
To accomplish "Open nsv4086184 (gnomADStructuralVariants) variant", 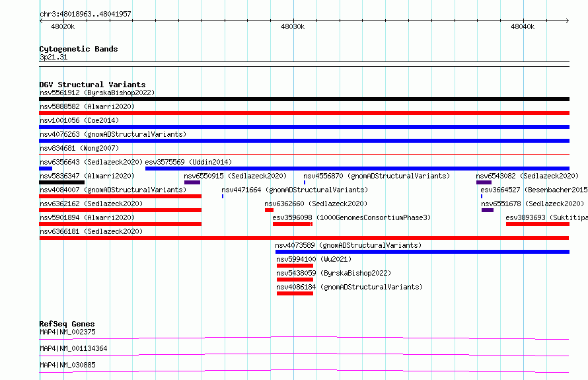I will [x=349, y=287].
